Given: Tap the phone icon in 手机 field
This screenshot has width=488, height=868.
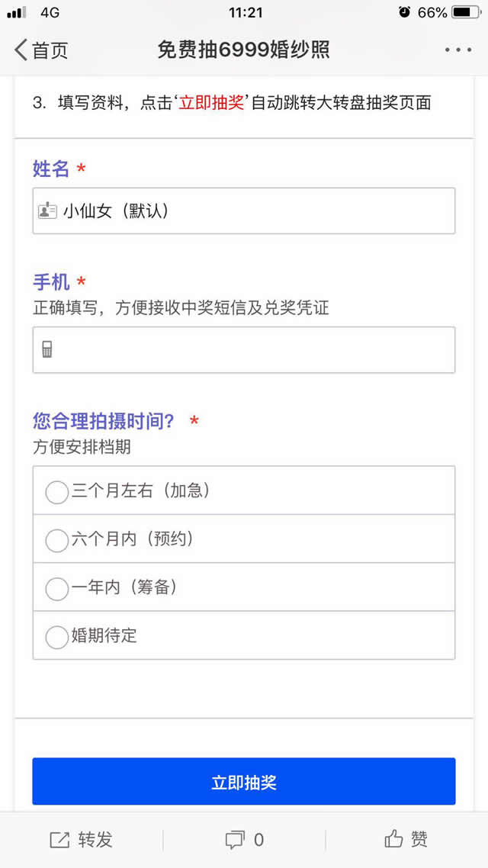Looking at the screenshot, I should [x=47, y=350].
